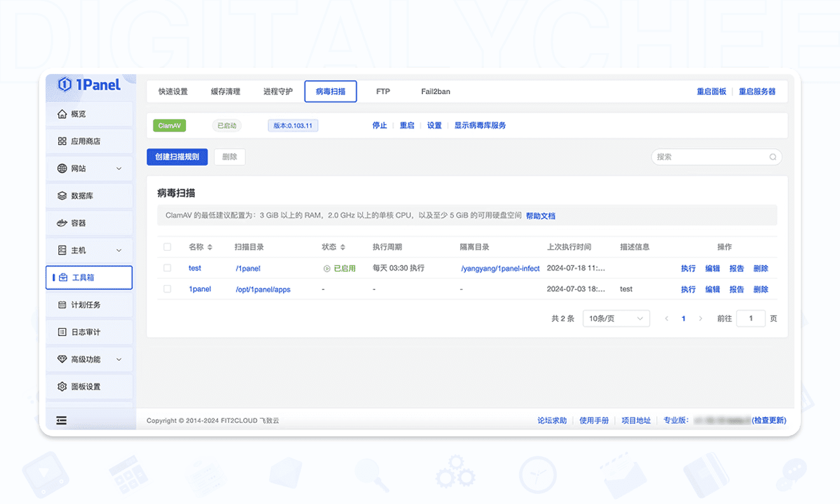Click the 数据库 database stack icon

tap(62, 196)
